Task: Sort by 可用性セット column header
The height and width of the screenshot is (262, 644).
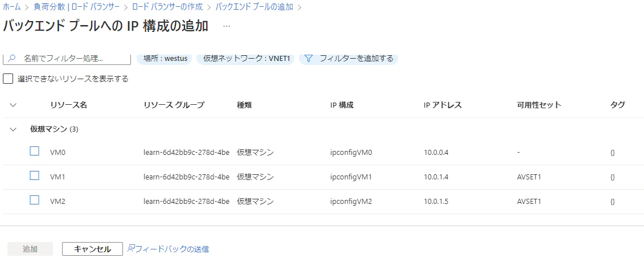Action: (539, 105)
